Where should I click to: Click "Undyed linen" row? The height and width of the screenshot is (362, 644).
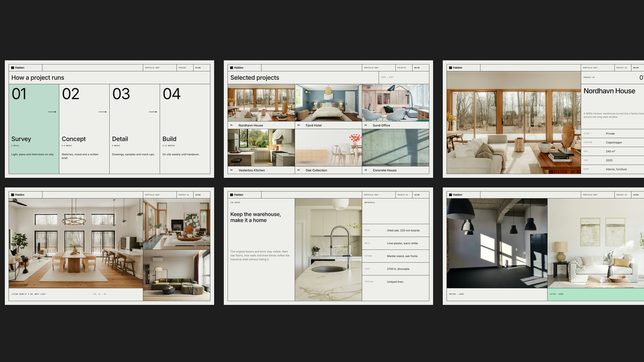[x=396, y=282]
